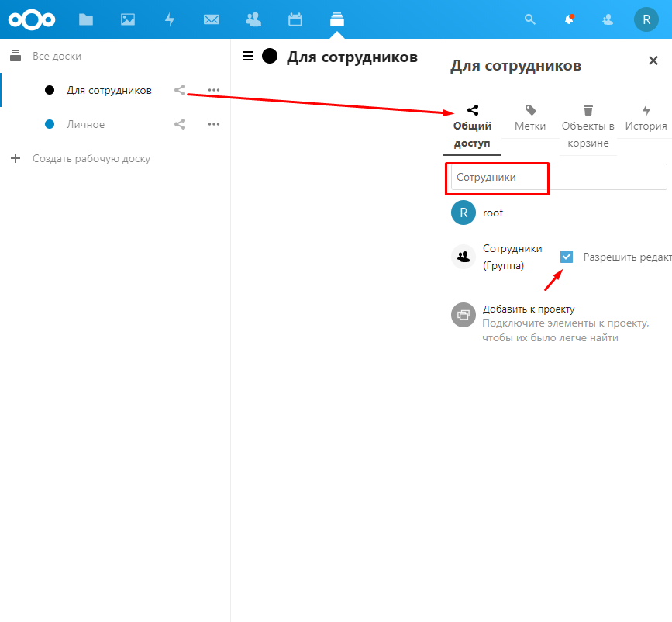Click Создать рабочую доску

click(91, 159)
